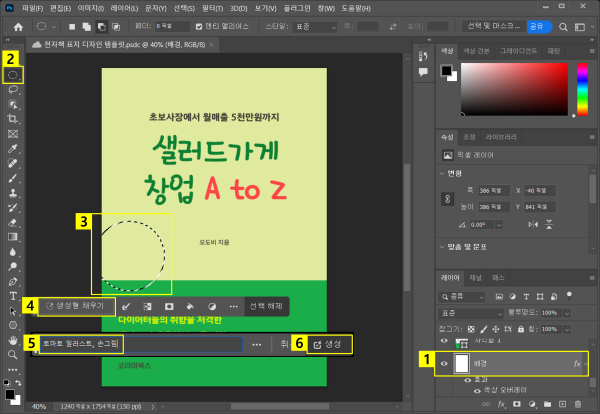Select the Horizontal Type tool
600x414 pixels.
[14, 296]
